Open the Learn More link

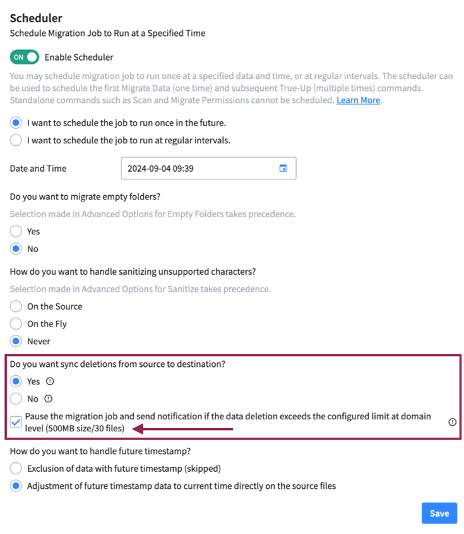pyautogui.click(x=358, y=100)
